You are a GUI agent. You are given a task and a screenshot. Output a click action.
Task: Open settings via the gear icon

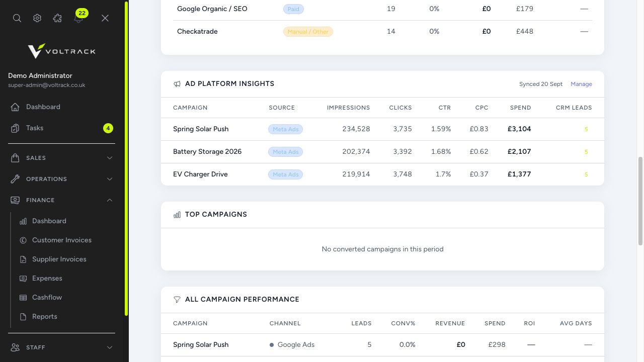[37, 18]
